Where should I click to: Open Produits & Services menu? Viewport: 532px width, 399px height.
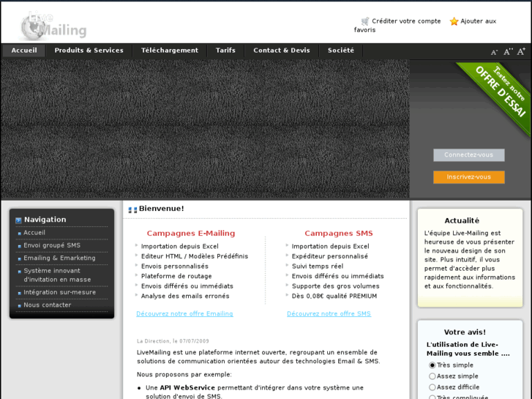tap(89, 51)
